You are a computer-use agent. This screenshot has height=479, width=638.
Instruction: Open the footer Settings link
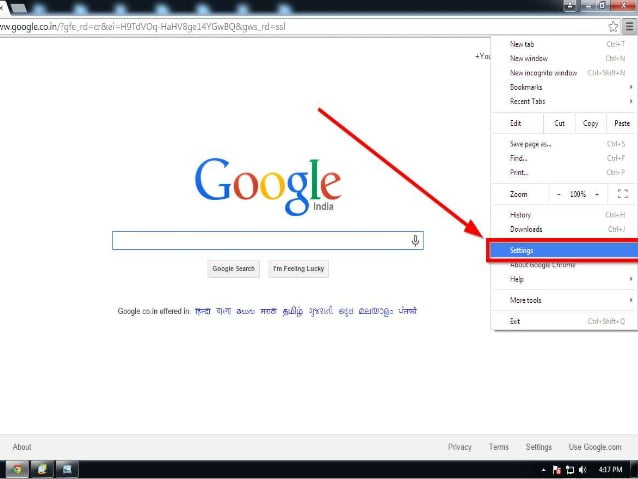539,447
